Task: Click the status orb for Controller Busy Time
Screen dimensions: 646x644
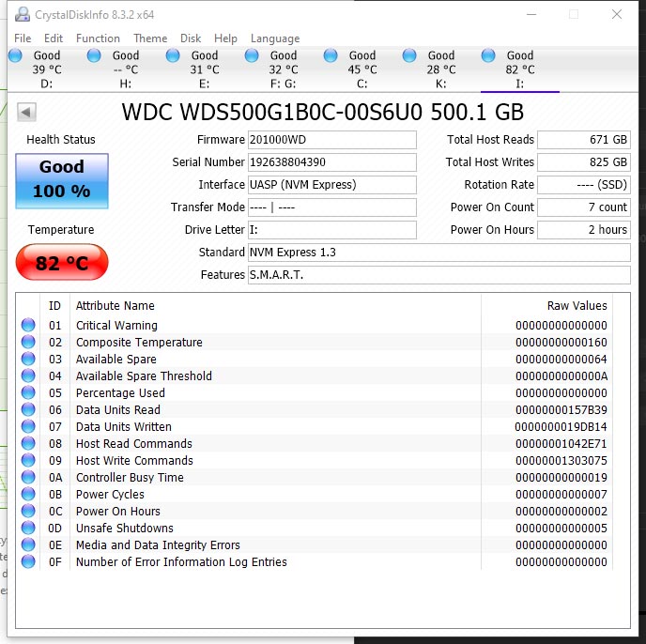Action: pos(28,477)
